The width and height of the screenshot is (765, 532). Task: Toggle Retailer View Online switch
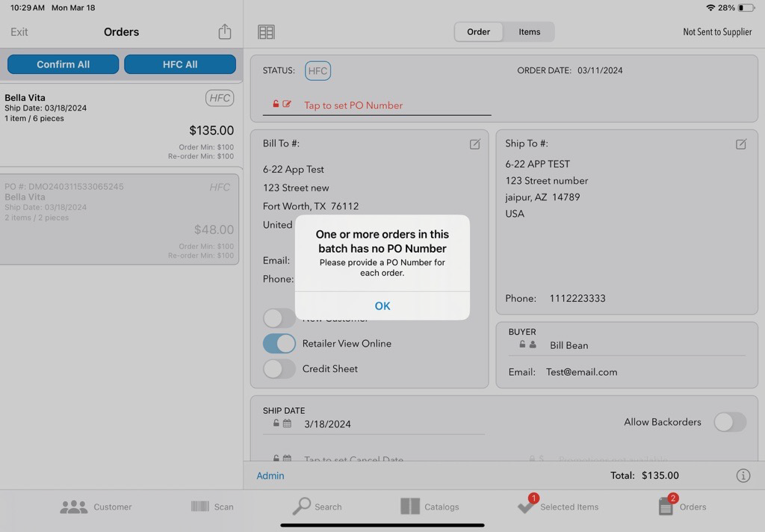(x=279, y=344)
